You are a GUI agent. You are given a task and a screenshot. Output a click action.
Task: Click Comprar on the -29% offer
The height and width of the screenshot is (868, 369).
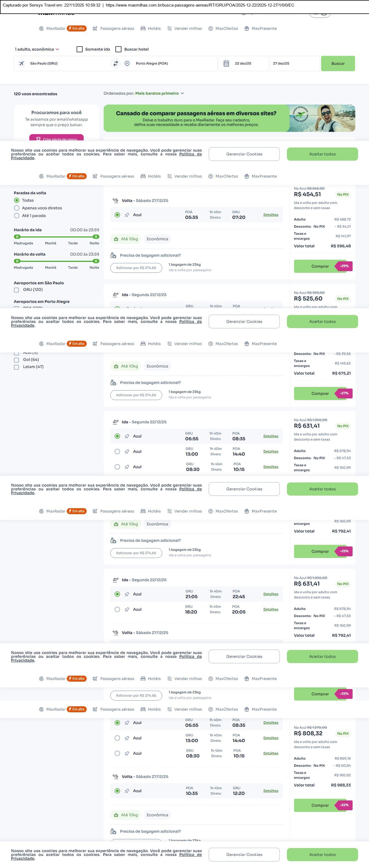tap(319, 266)
